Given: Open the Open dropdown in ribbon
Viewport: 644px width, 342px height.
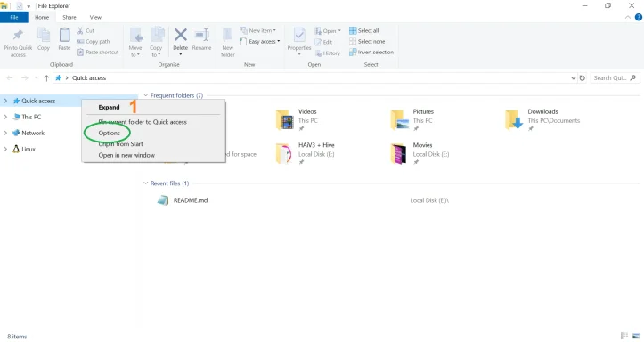Looking at the screenshot, I should [x=328, y=31].
